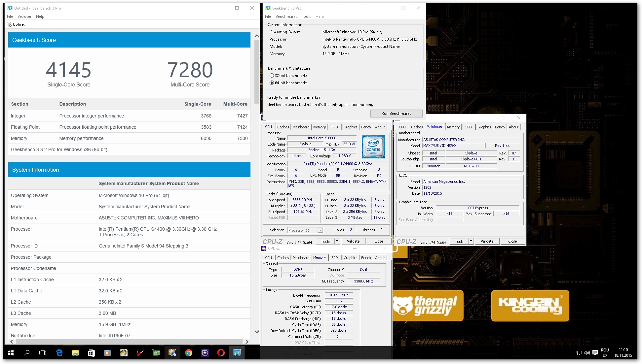This screenshot has height=364, width=642.
Task: Open the Windows Store taskbar icon
Action: click(91, 353)
